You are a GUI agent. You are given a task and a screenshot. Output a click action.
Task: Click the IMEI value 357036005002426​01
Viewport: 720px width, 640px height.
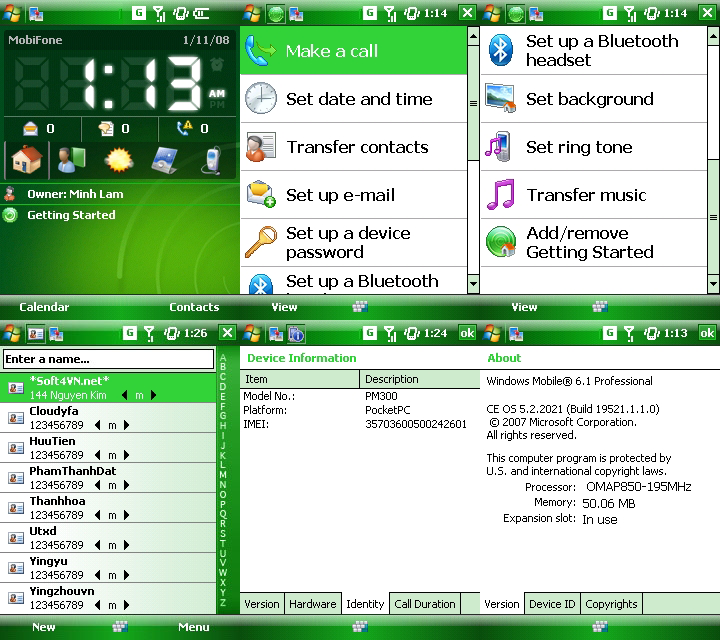(x=416, y=424)
